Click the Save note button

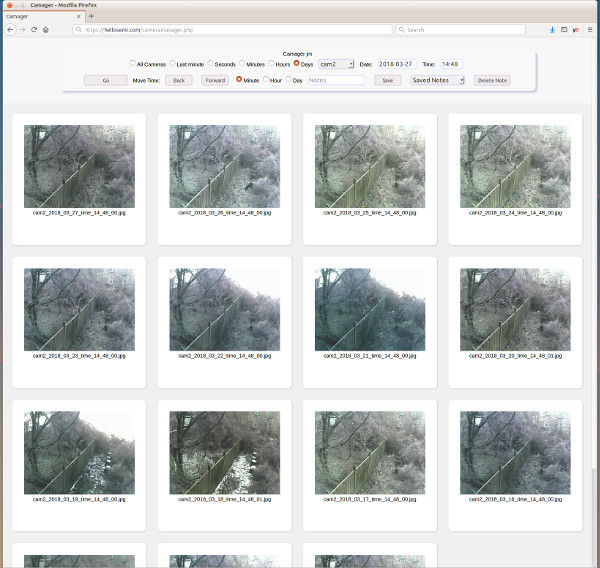point(388,80)
